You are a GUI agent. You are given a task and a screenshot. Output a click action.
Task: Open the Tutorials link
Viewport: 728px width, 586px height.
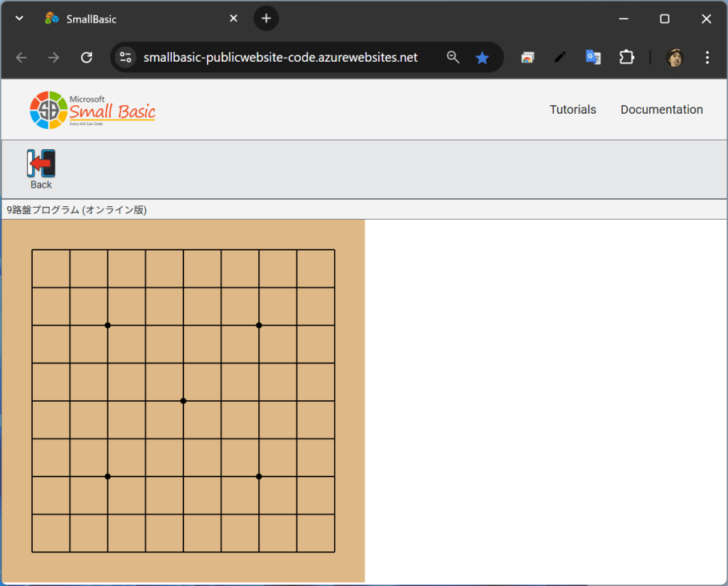pos(572,110)
